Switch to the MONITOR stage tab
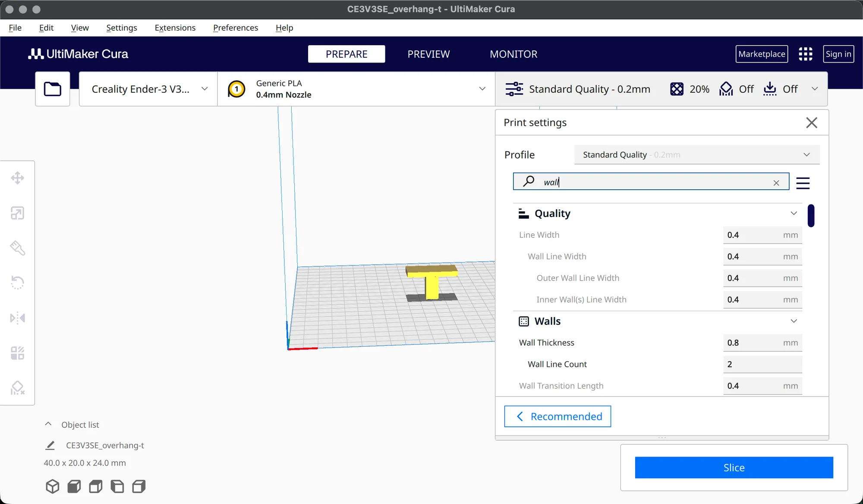 (513, 54)
